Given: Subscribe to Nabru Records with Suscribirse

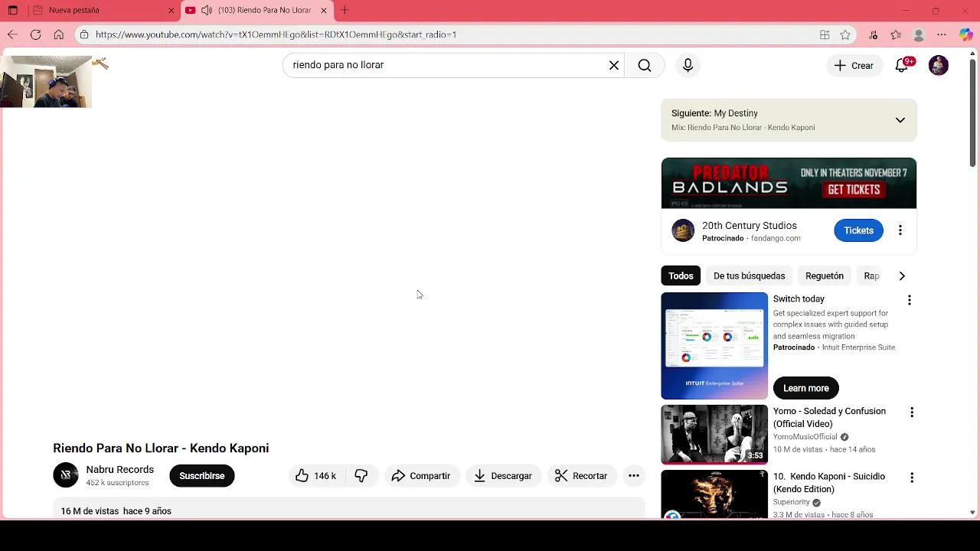Looking at the screenshot, I should (202, 476).
